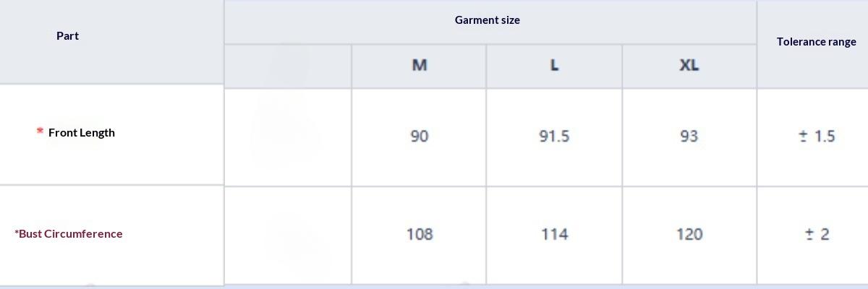Click the red asterisk beside Front Length
This screenshot has width=868, height=289.
(x=40, y=131)
